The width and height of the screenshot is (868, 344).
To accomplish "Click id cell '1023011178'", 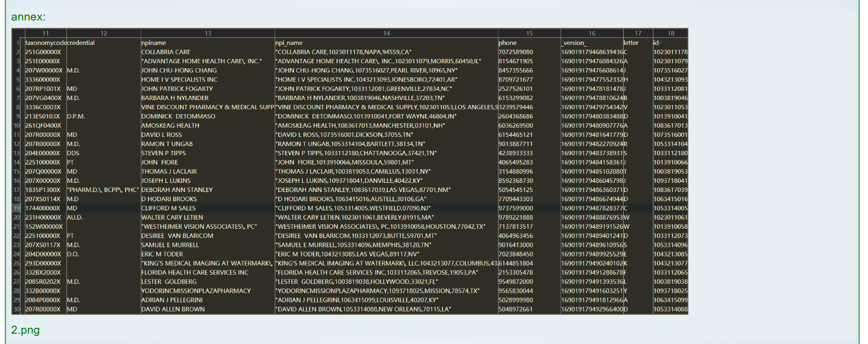I will (670, 52).
